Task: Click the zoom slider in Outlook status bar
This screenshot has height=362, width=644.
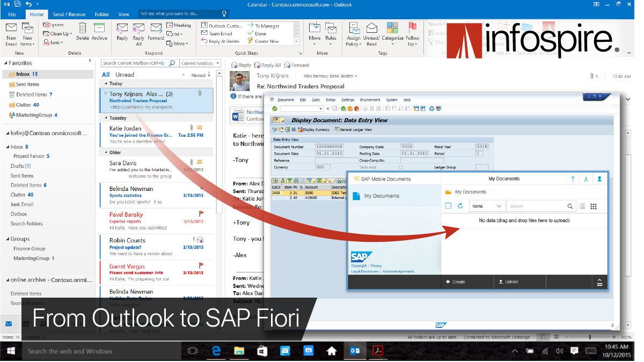Action: [x=589, y=337]
